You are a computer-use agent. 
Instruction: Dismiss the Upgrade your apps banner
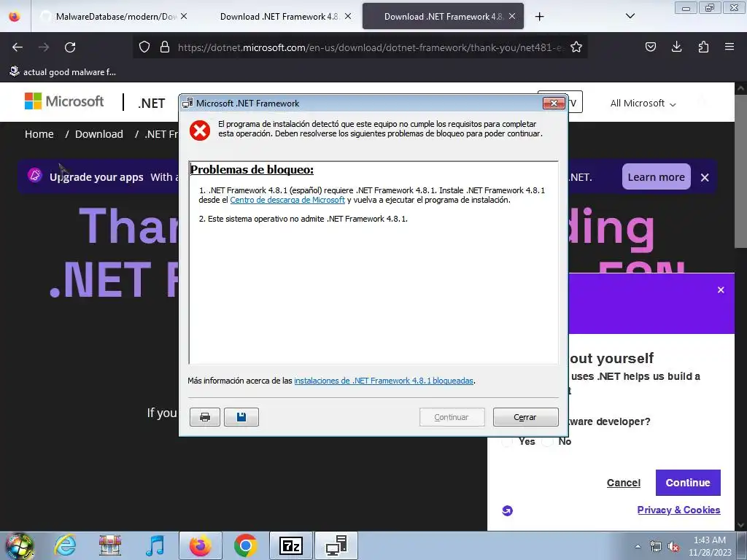pyautogui.click(x=705, y=178)
